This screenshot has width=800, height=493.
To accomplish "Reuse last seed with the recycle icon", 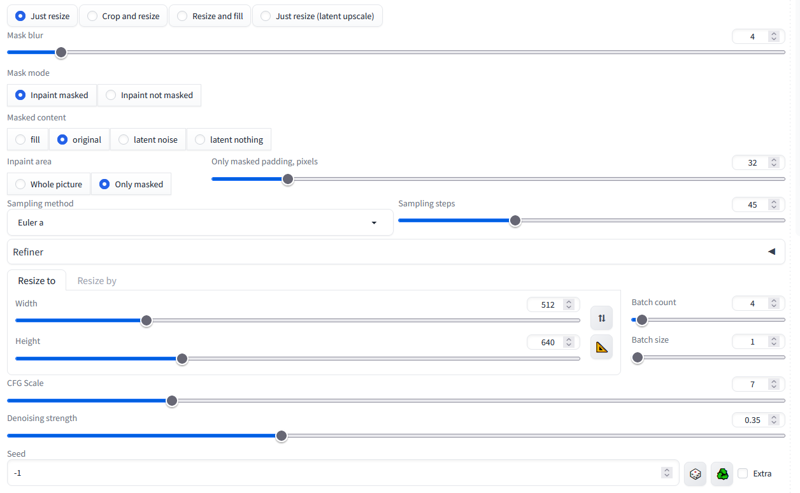I will point(722,474).
